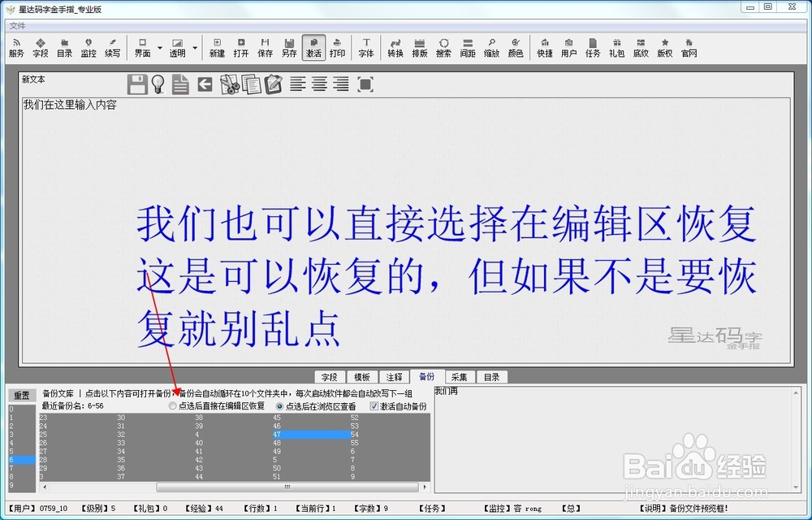Center-align text in editor
The height and width of the screenshot is (520, 812).
pyautogui.click(x=319, y=84)
